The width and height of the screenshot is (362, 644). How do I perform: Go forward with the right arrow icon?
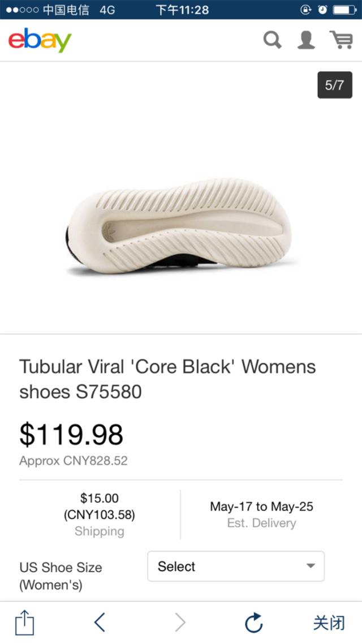pyautogui.click(x=180, y=622)
